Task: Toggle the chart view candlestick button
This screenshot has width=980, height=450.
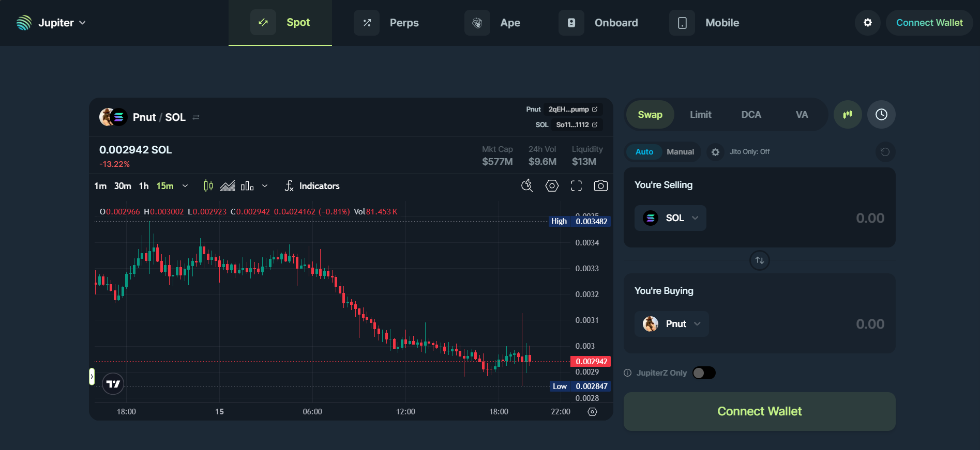Action: [848, 115]
